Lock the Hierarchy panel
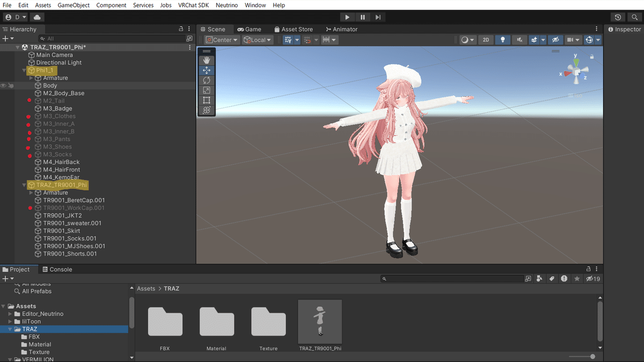The height and width of the screenshot is (362, 644). point(181,29)
